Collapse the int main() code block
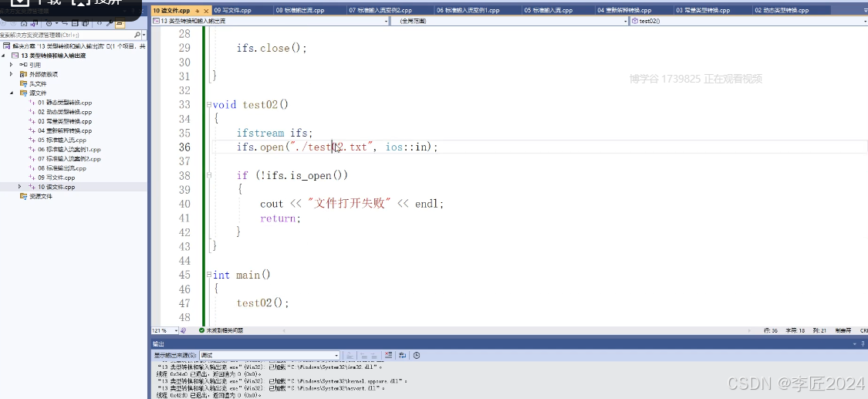Viewport: 868px width, 399px height. [x=208, y=275]
